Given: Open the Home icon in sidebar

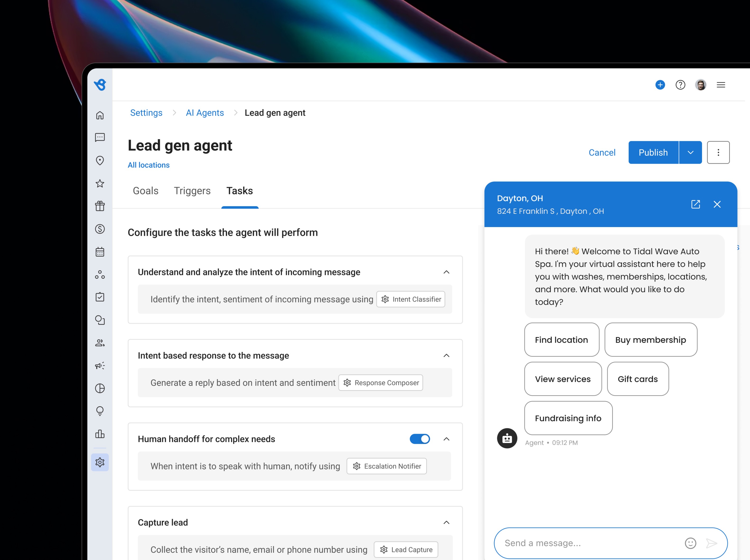Looking at the screenshot, I should click(x=100, y=115).
